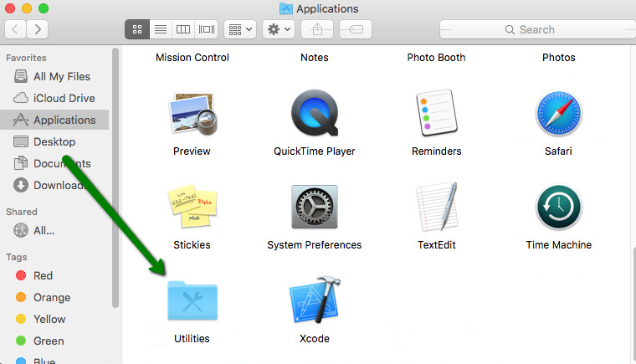
Task: Open Time Machine
Action: [x=558, y=207]
